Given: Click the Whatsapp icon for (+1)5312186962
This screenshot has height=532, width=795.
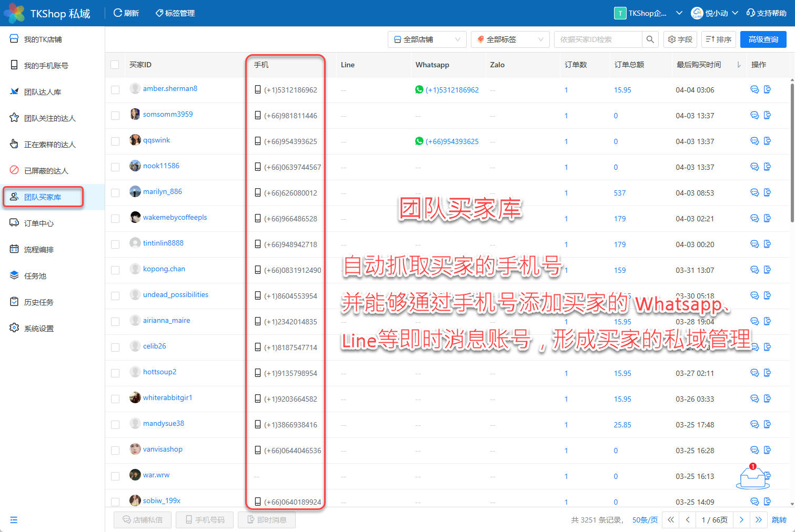Looking at the screenshot, I should [x=419, y=89].
